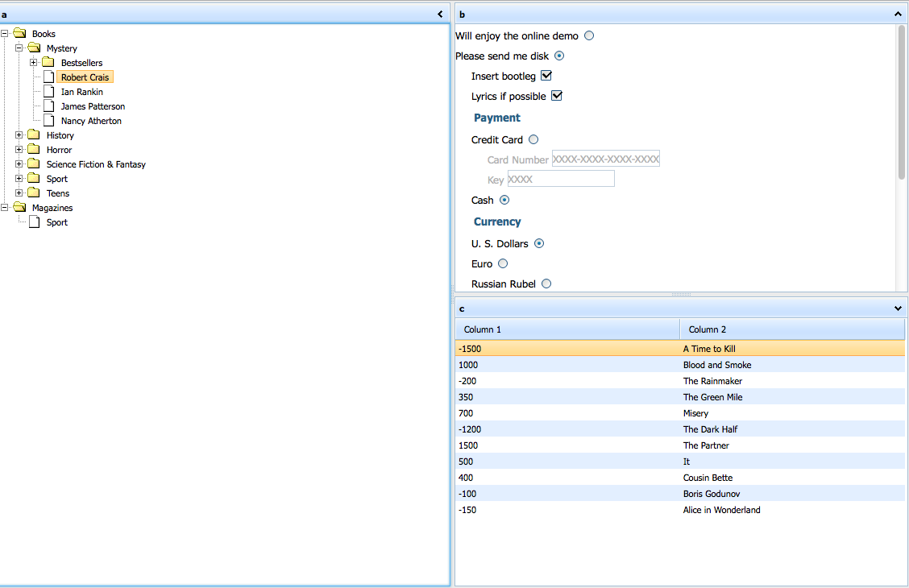Uncheck Lyrics if possible checkbox
Screen dimensions: 909x588
[556, 96]
